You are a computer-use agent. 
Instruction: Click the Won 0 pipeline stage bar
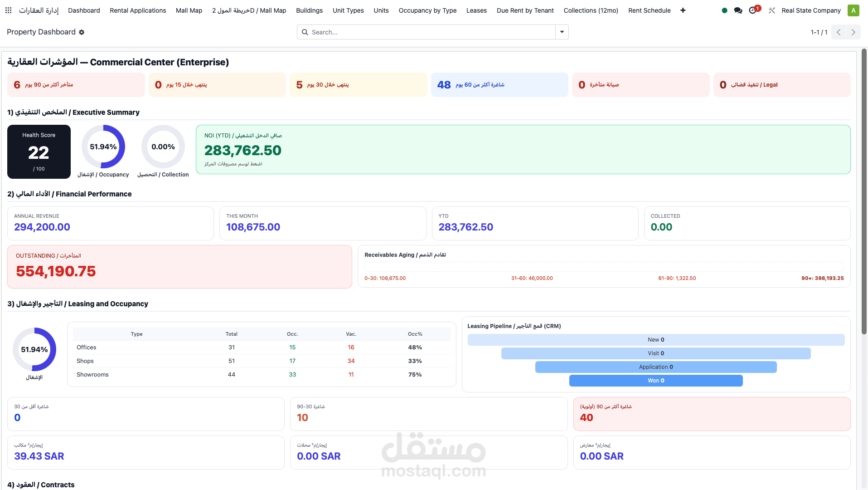pyautogui.click(x=656, y=381)
